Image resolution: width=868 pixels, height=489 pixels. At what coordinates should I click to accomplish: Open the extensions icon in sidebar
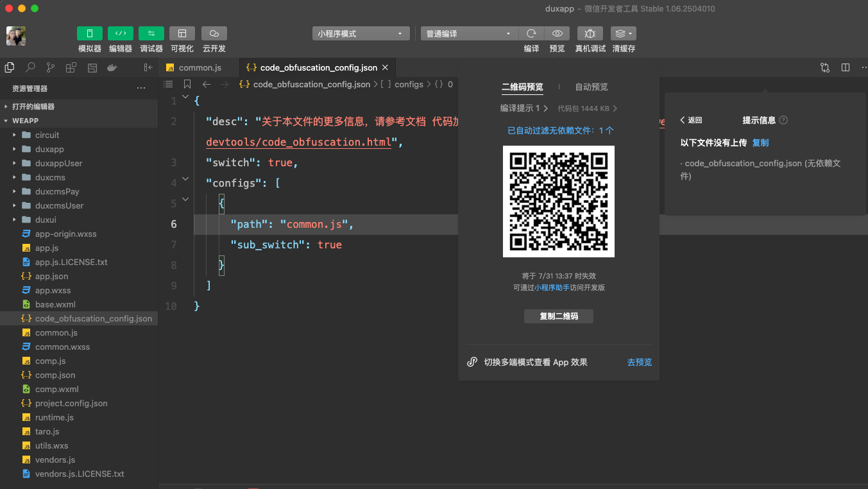pos(71,67)
